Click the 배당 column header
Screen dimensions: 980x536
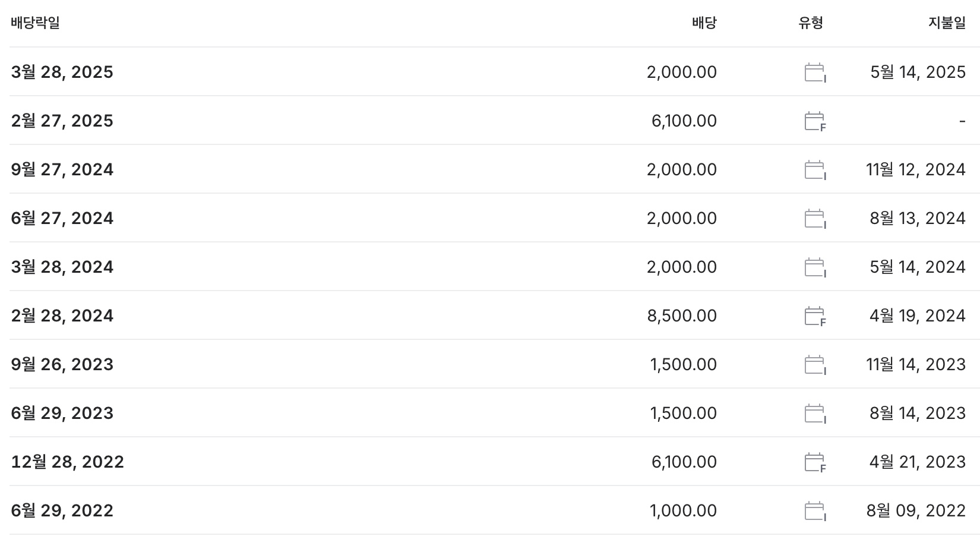tap(704, 23)
